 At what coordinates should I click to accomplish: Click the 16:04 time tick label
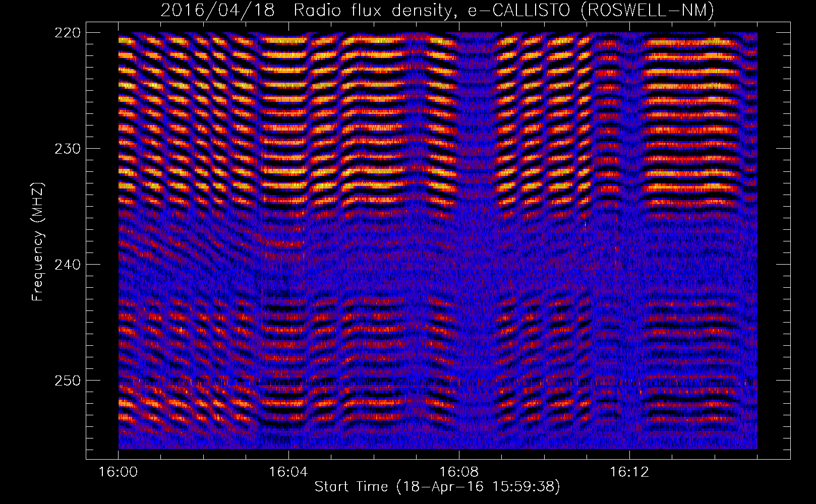click(288, 472)
